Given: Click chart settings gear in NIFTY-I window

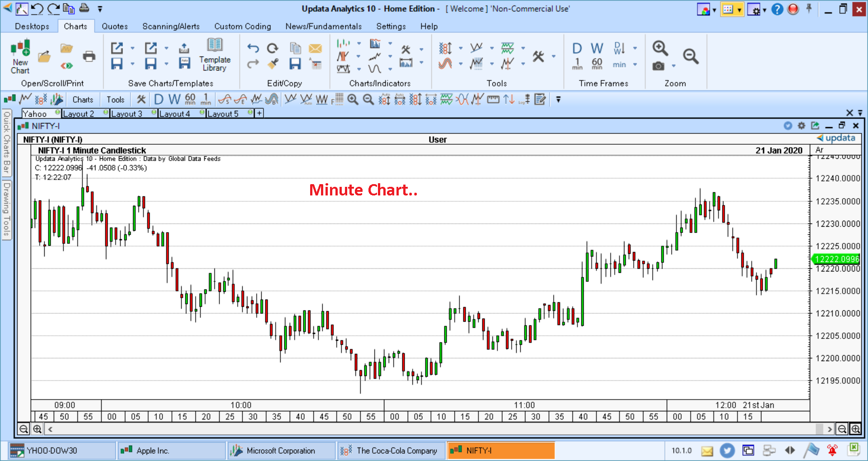Looking at the screenshot, I should point(802,126).
